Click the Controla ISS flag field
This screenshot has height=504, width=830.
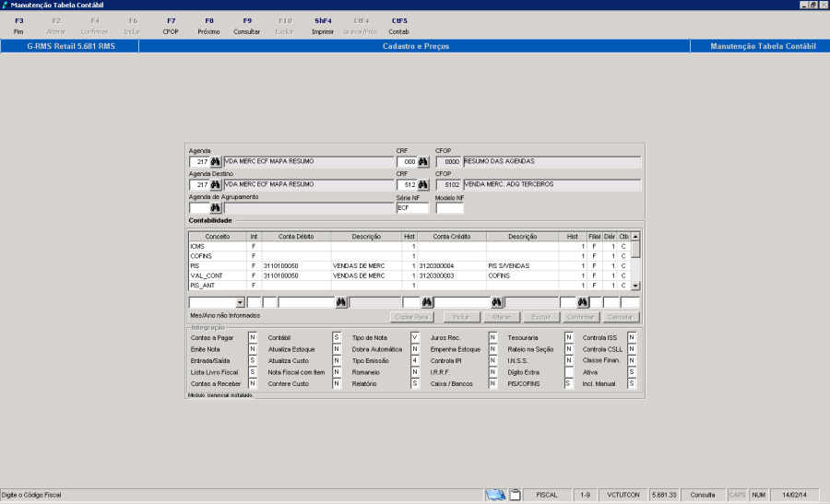[632, 337]
